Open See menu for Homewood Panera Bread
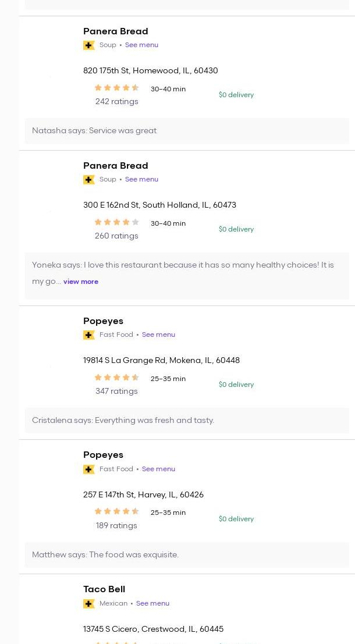Image resolution: width=355 pixels, height=644 pixels. click(141, 45)
